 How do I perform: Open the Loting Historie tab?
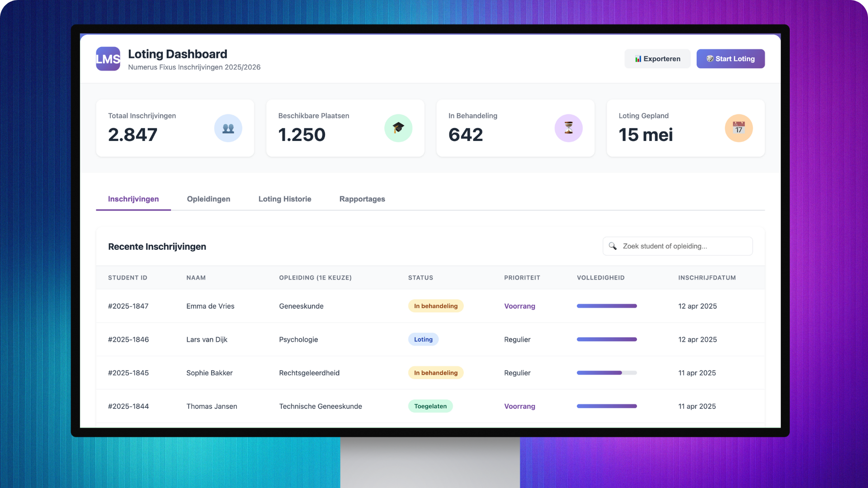coord(284,199)
